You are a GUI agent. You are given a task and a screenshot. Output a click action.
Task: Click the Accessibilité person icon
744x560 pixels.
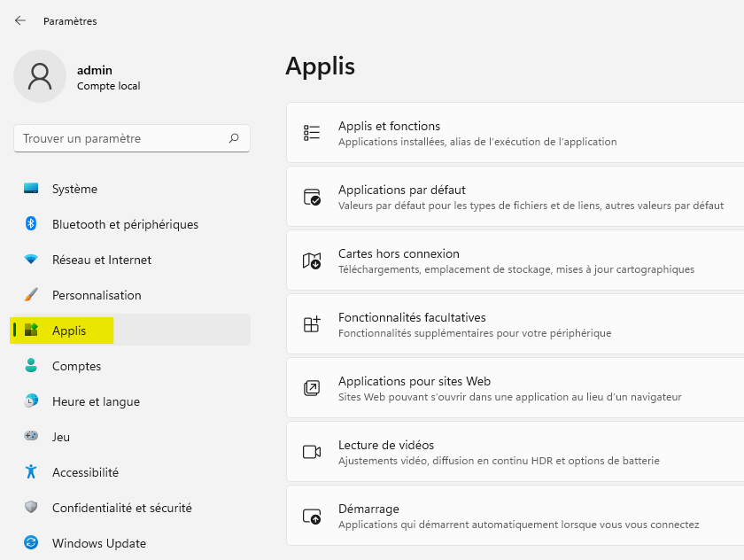31,472
